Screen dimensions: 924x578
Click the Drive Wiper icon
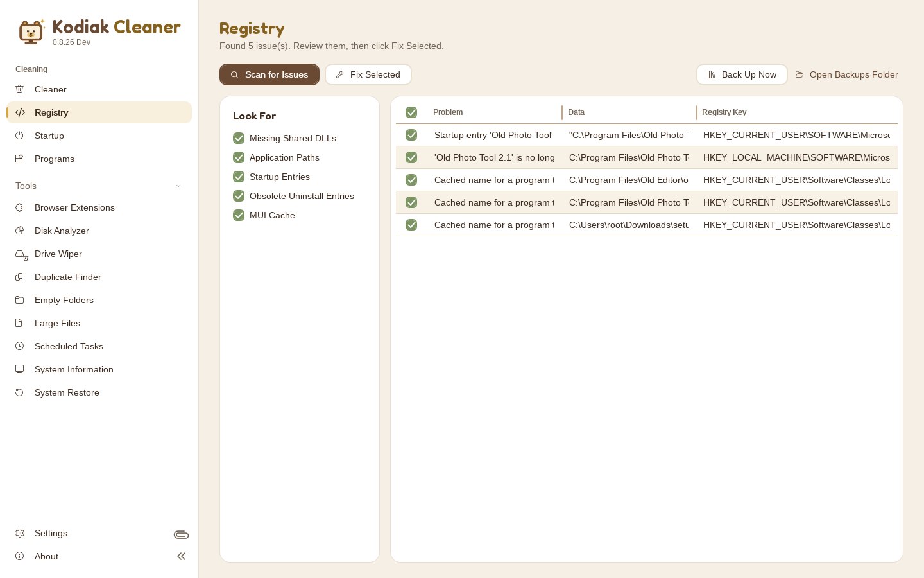tap(21, 254)
